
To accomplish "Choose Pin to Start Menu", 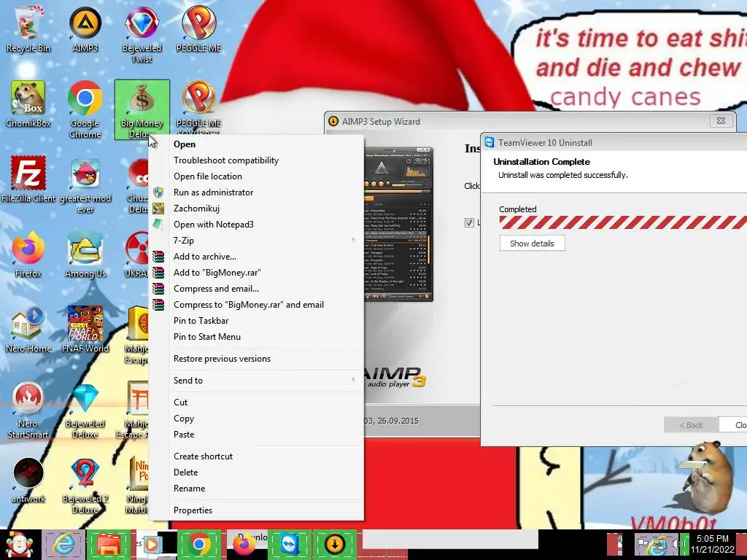I will 258,337.
